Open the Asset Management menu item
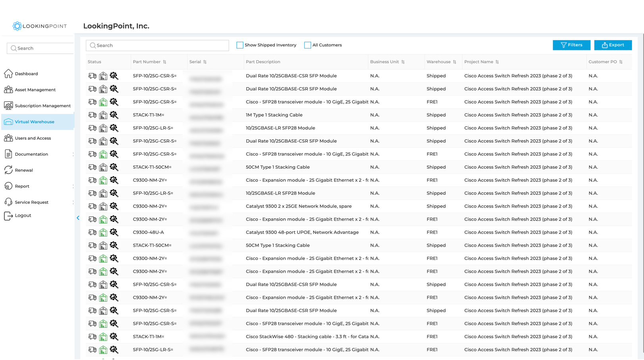Screen dimensions: 644x360 [x=35, y=90]
